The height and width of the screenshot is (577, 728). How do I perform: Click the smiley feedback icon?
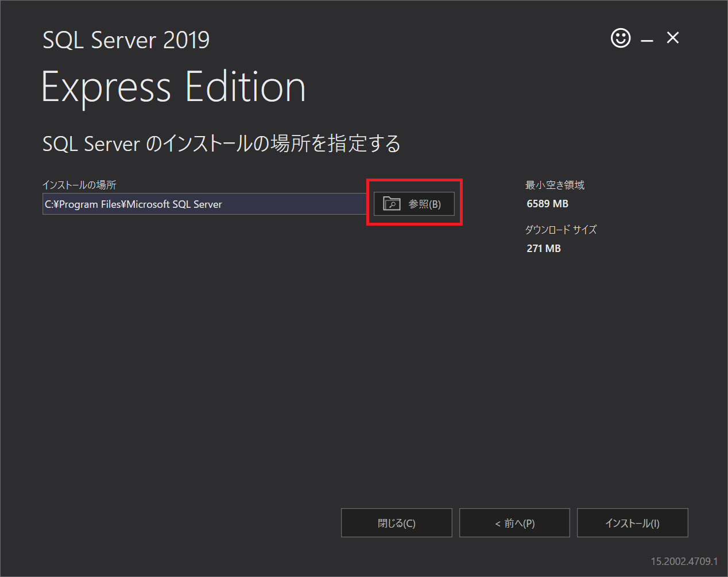(621, 38)
